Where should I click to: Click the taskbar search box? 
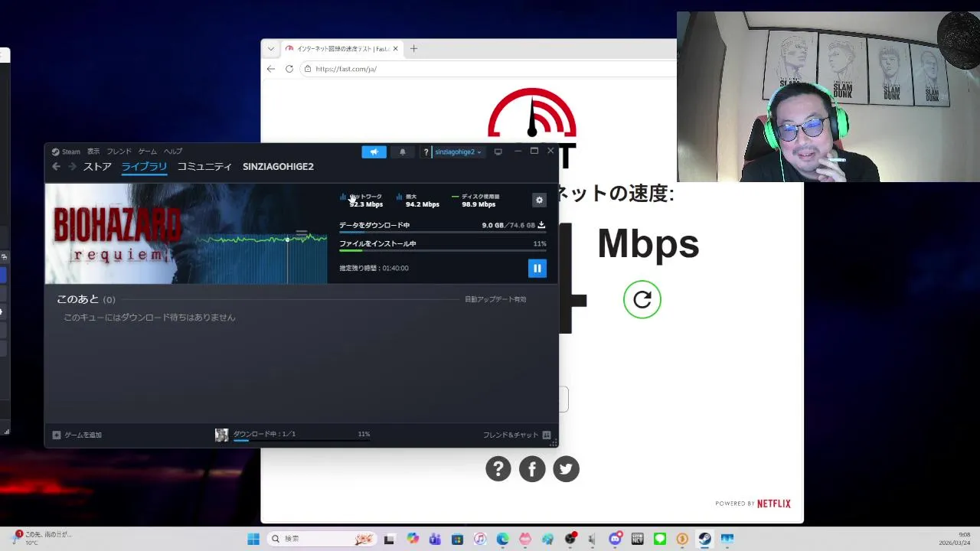click(322, 539)
